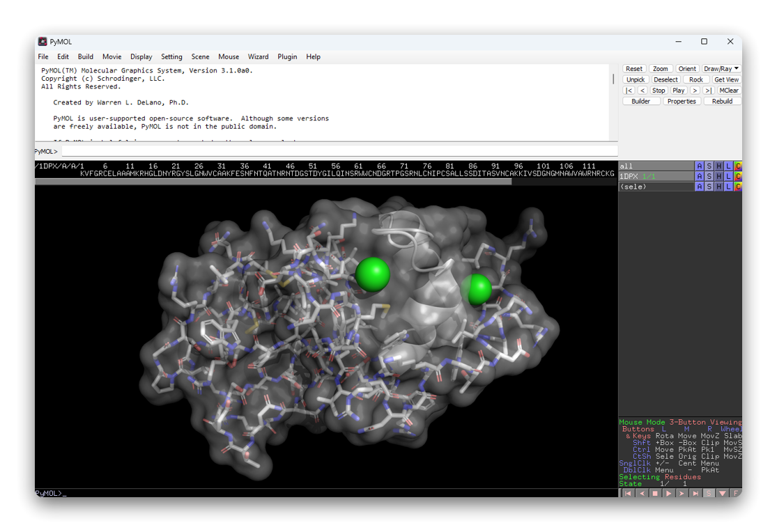Open the Wizard menu

(x=258, y=57)
